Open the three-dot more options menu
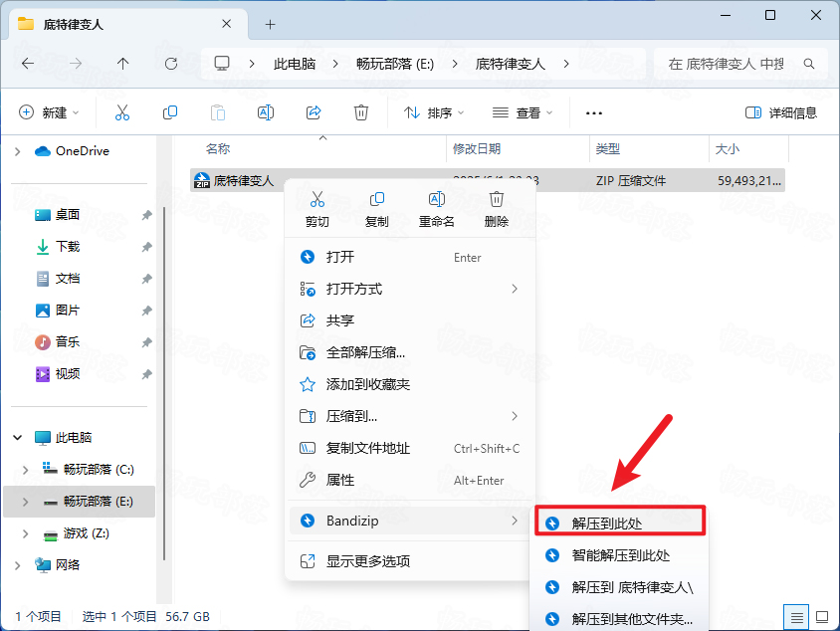 [593, 113]
